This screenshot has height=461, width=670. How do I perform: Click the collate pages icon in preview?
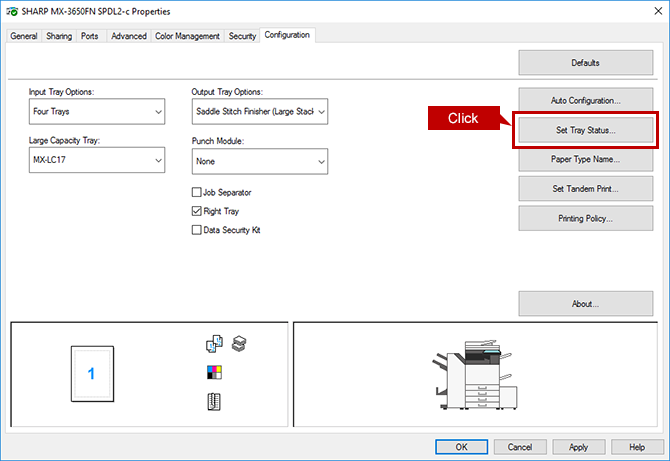pos(215,344)
